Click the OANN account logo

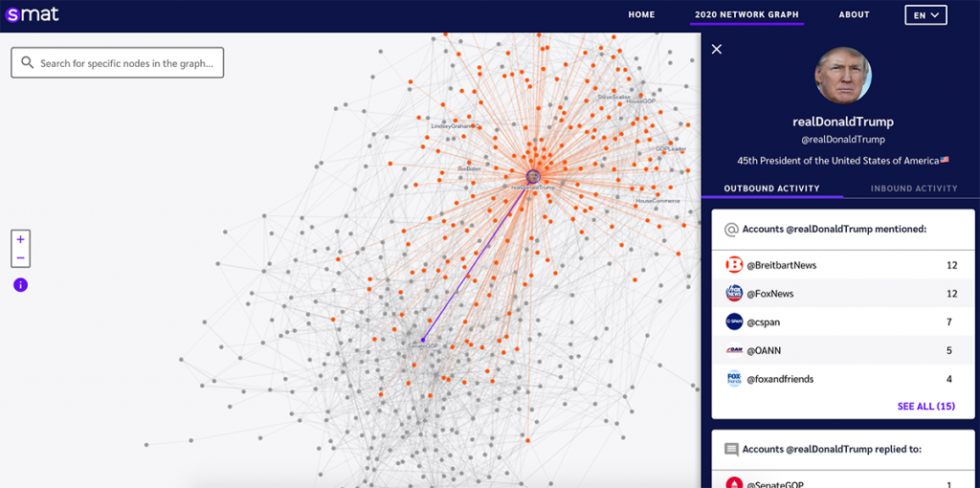pyautogui.click(x=734, y=350)
